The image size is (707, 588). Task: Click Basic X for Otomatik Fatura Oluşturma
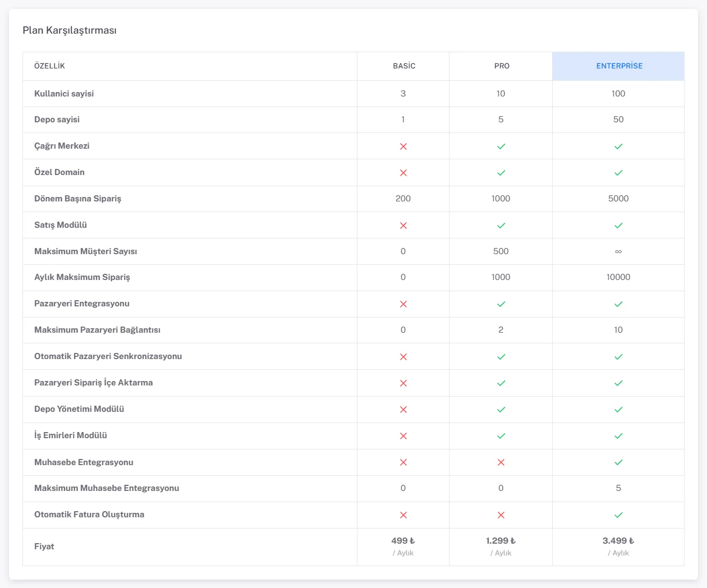pyautogui.click(x=403, y=515)
